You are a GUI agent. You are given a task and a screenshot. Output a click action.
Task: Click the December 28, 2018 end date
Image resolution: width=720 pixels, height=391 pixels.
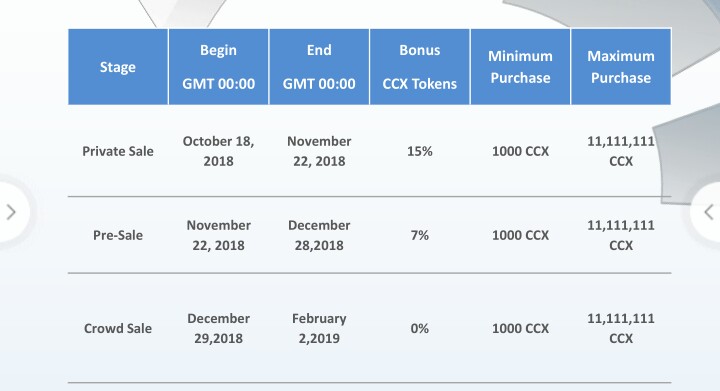[x=319, y=235]
